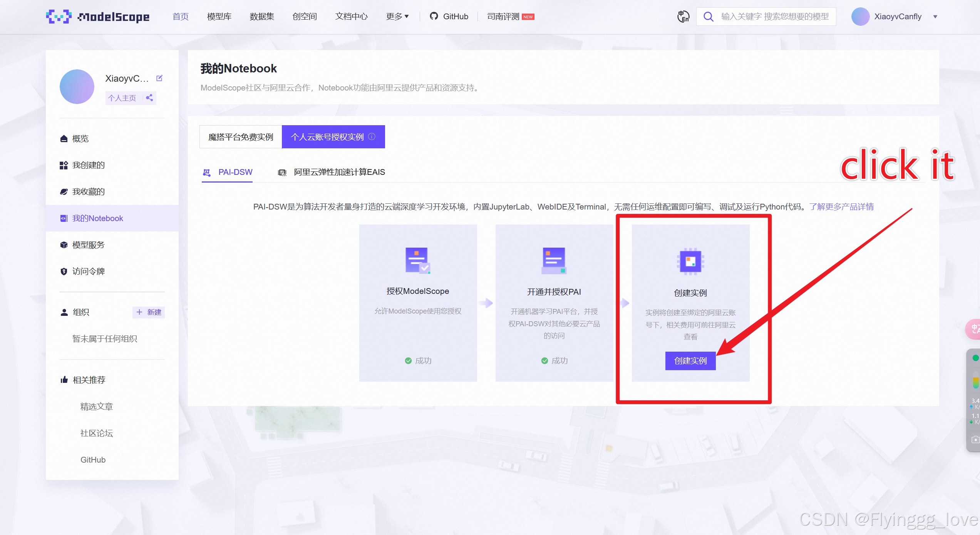Switch language with the translate icon
Image resolution: width=980 pixels, height=535 pixels.
point(683,17)
